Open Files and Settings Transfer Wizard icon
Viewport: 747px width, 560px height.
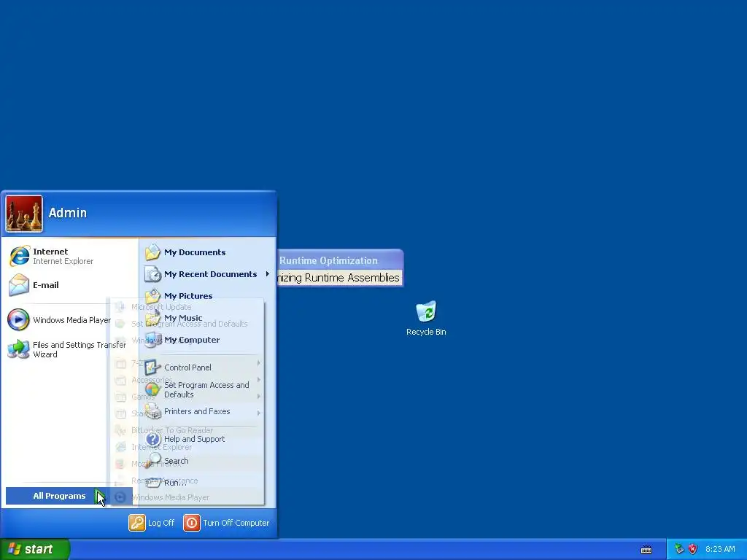[18, 349]
